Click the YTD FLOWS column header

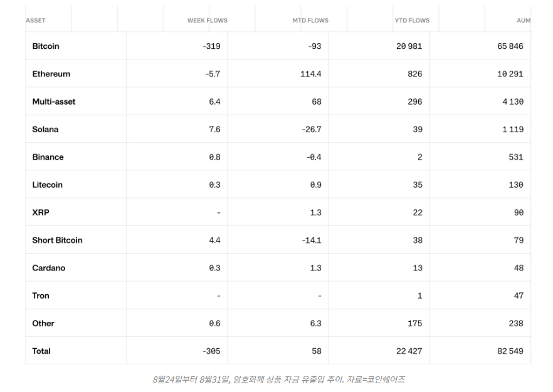point(412,21)
